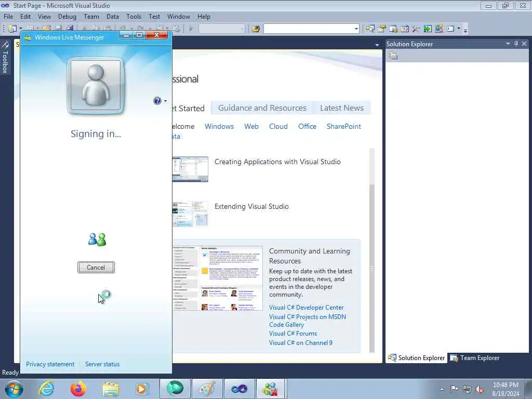This screenshot has width=532, height=399.
Task: Click the volume icon in system tray
Action: pyautogui.click(x=480, y=389)
